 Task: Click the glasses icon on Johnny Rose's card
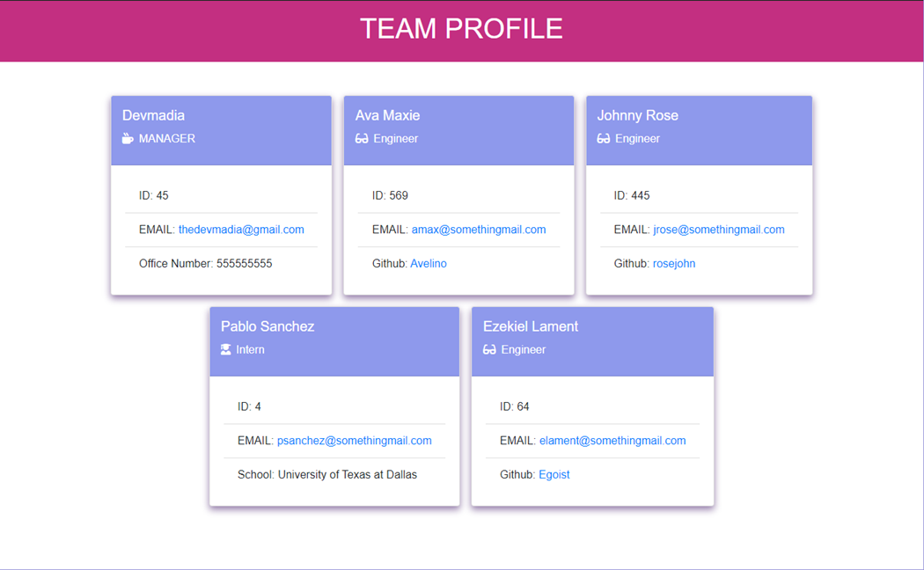pyautogui.click(x=604, y=139)
